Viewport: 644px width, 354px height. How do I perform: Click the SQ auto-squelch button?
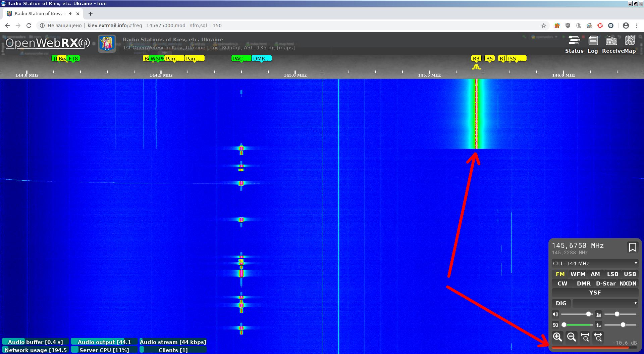[x=555, y=325]
